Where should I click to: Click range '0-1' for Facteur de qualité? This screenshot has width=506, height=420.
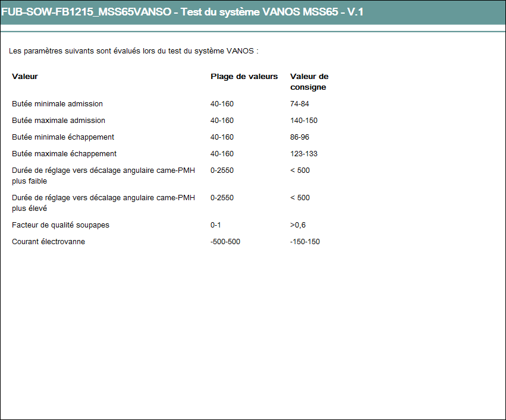click(x=216, y=225)
